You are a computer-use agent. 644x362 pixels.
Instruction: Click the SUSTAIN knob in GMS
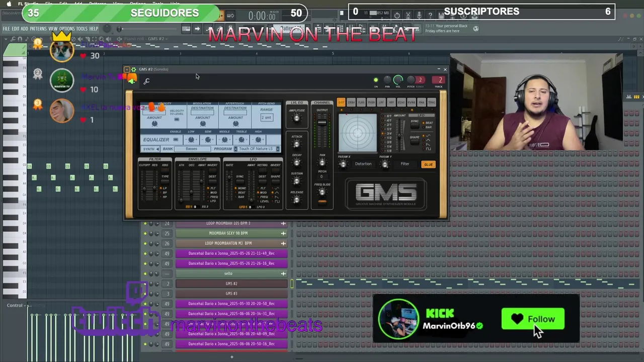(297, 181)
